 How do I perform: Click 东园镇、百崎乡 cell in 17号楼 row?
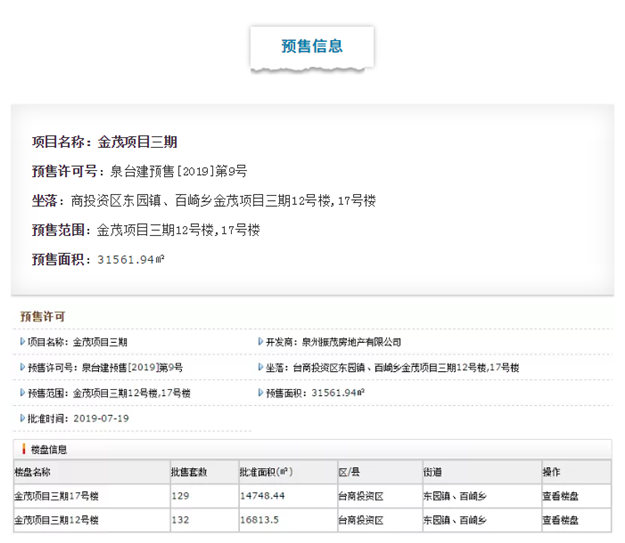coord(482,496)
